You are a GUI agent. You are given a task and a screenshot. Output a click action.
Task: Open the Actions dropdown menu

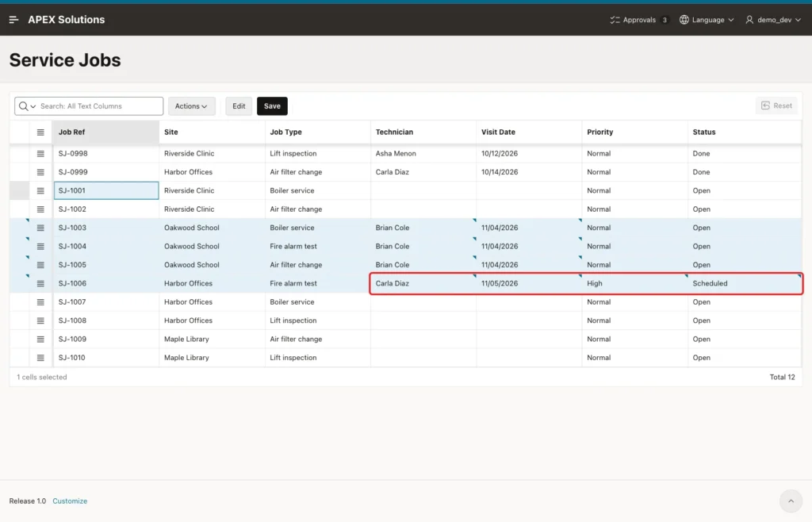[192, 106]
